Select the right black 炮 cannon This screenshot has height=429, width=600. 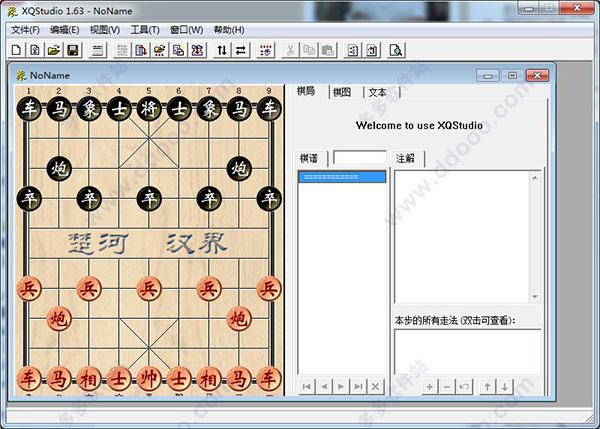pyautogui.click(x=239, y=168)
